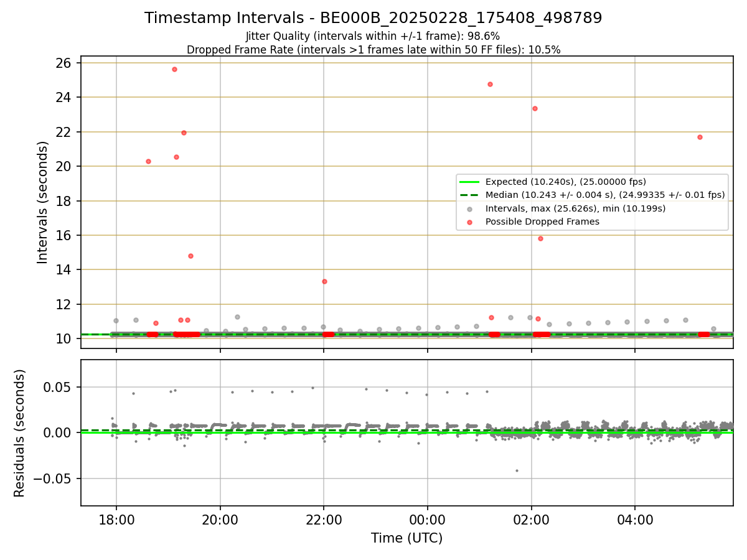
Task: Click the red point near 14.8 seconds before 20:00
Action: tap(190, 256)
